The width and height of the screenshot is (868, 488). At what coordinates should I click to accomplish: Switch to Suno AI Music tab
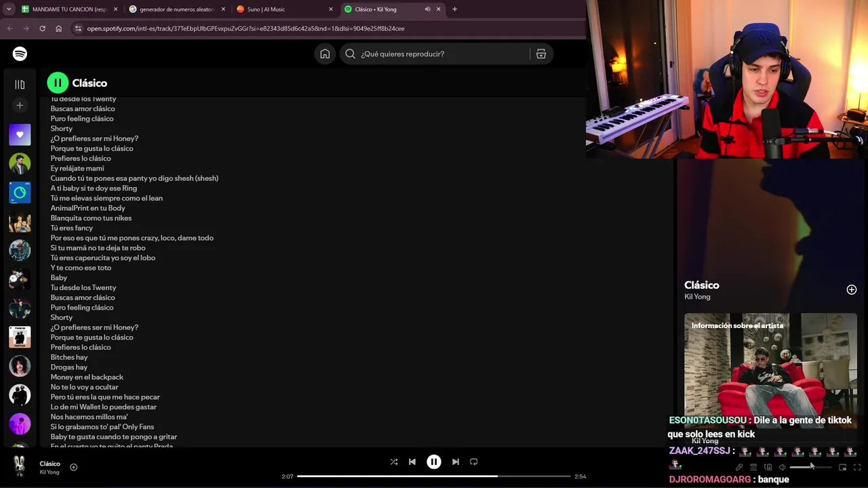point(285,9)
